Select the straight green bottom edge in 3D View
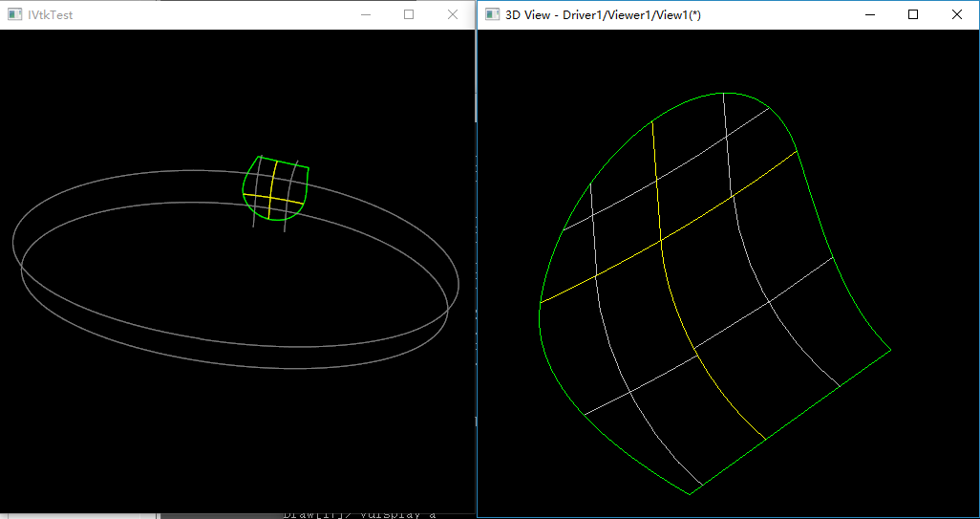980x519 pixels. [x=791, y=422]
